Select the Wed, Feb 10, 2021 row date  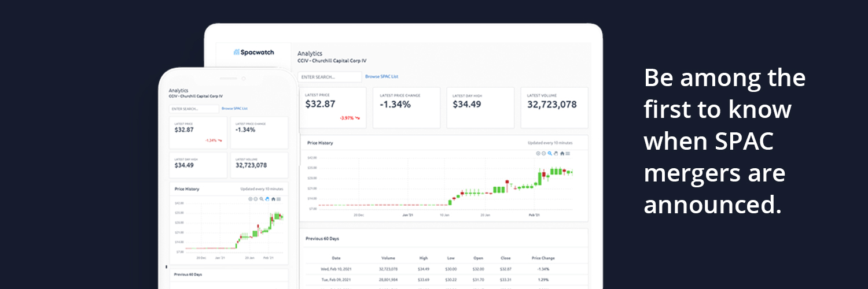(x=336, y=269)
